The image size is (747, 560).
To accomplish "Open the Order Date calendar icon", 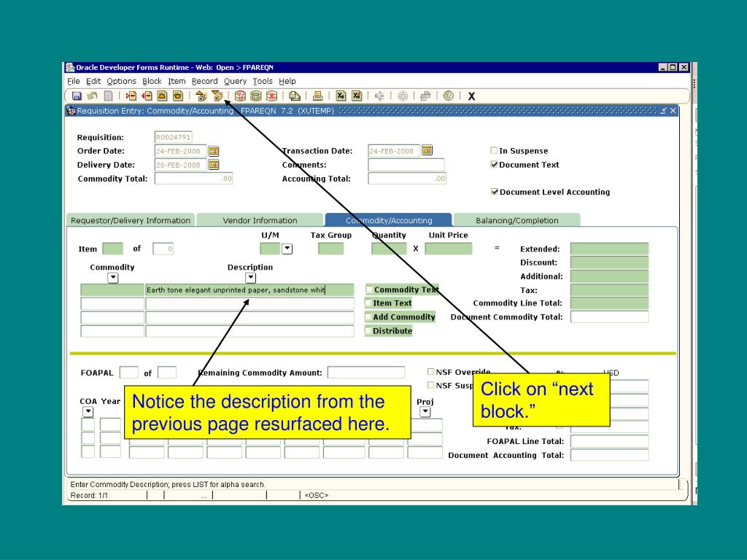I will (x=214, y=151).
